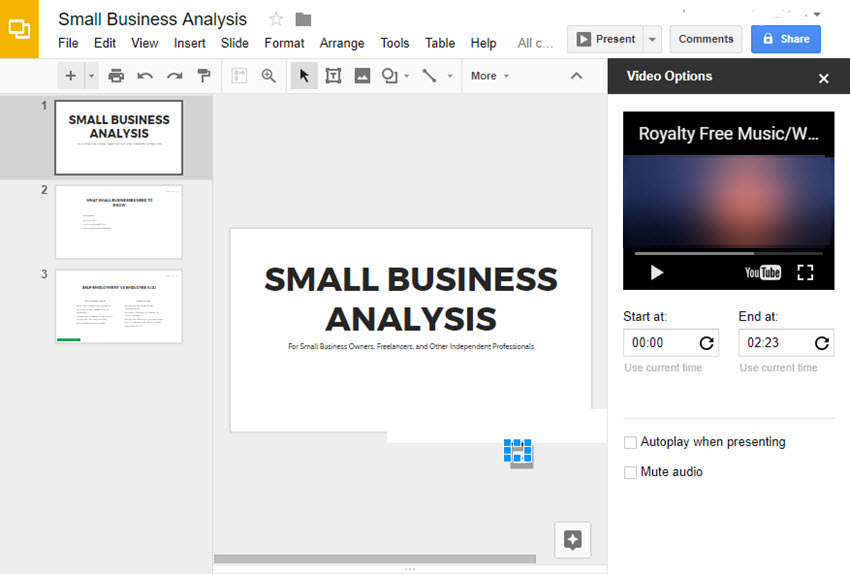Click Use current time under Start at

point(663,367)
